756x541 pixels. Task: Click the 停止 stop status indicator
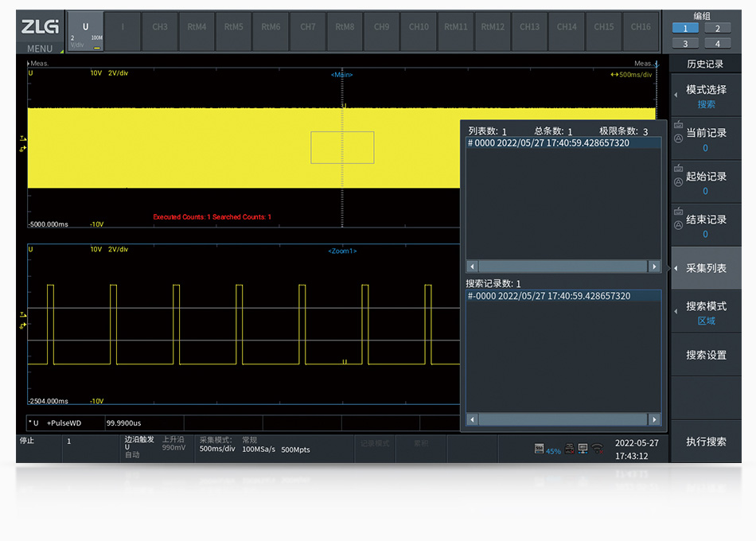pyautogui.click(x=27, y=441)
